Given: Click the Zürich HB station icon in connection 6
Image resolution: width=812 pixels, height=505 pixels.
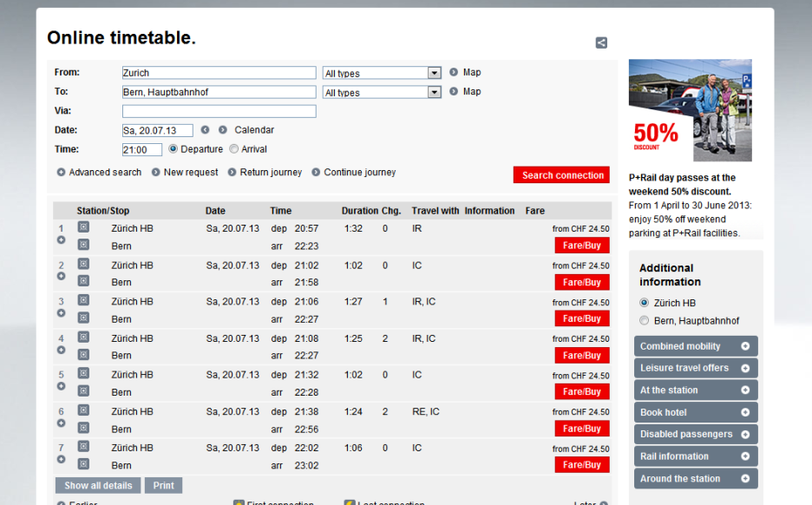Looking at the screenshot, I should pyautogui.click(x=83, y=410).
